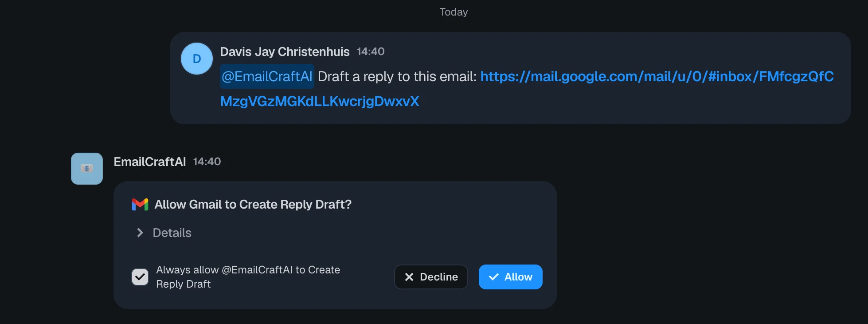Screen dimensions: 868x324
Task: Uncheck Always allow @EmailCraftAI to Create Reply Draft
Action: (140, 277)
